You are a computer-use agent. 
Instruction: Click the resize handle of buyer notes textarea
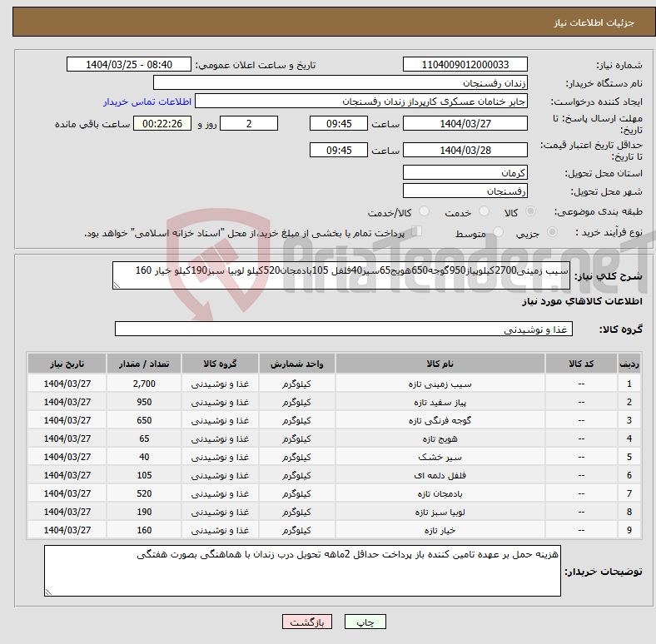(x=48, y=592)
